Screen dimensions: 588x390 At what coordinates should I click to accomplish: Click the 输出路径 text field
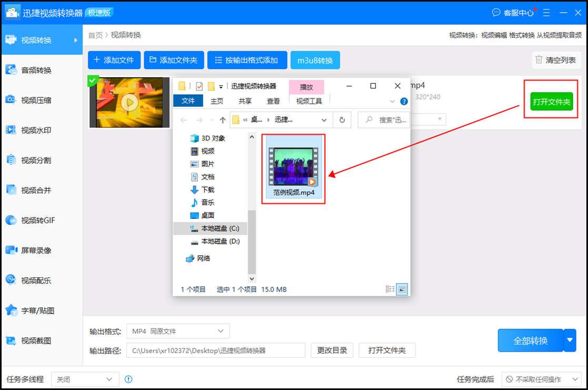(x=216, y=350)
